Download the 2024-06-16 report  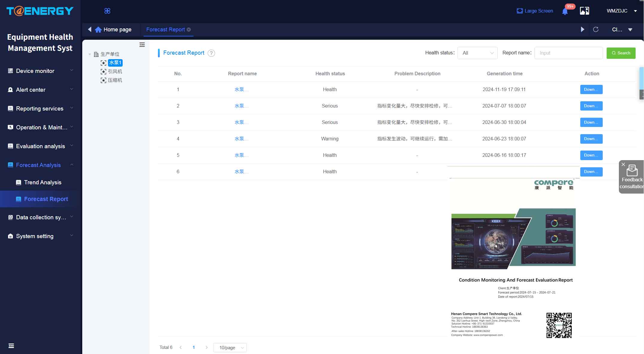[591, 155]
